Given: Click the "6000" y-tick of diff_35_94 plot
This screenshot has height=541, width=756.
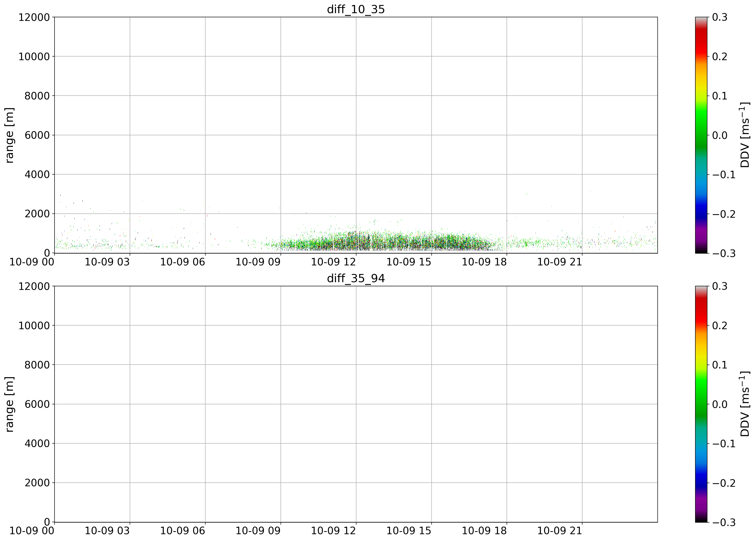Looking at the screenshot, I should 37,404.
